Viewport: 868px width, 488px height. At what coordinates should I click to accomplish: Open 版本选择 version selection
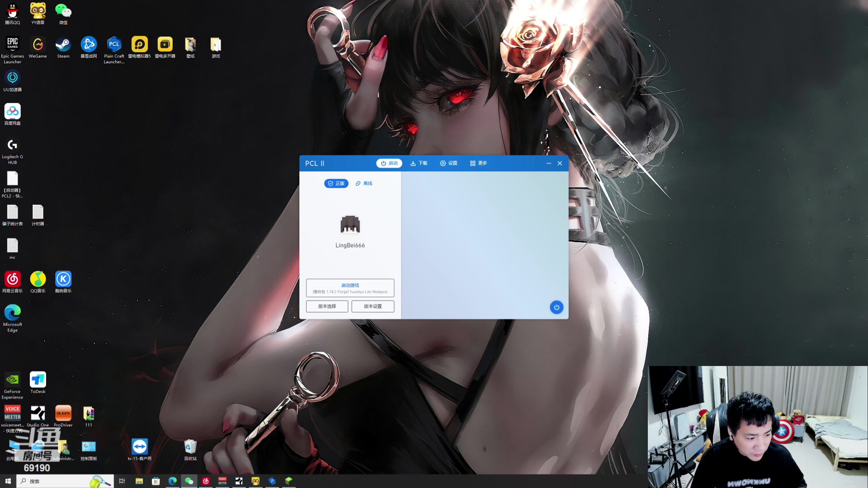327,306
